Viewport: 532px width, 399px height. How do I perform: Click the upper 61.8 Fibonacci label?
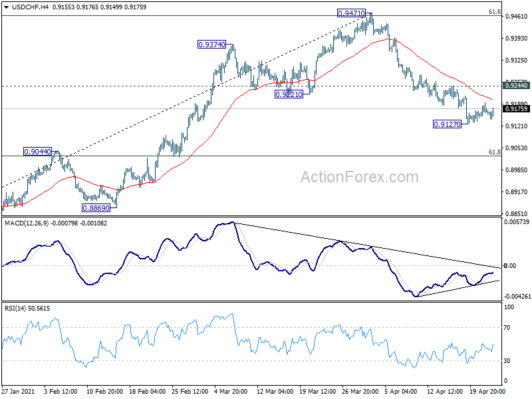[x=495, y=12]
